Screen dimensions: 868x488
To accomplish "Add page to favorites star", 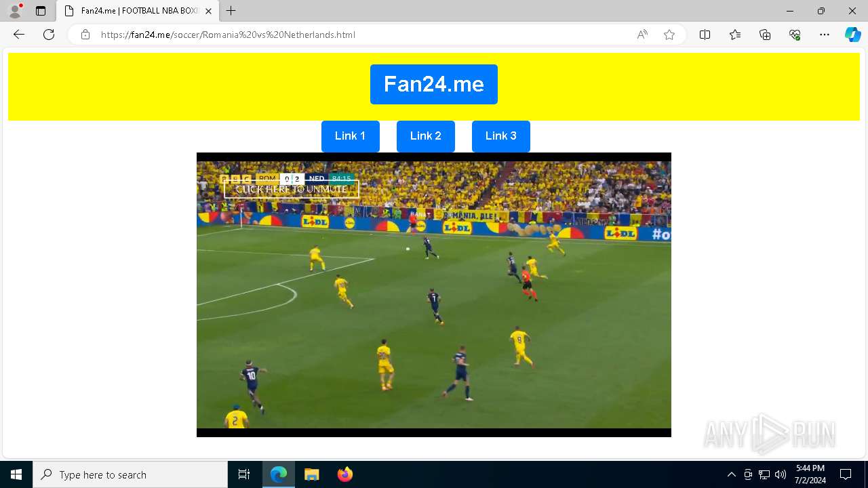I will [x=669, y=35].
